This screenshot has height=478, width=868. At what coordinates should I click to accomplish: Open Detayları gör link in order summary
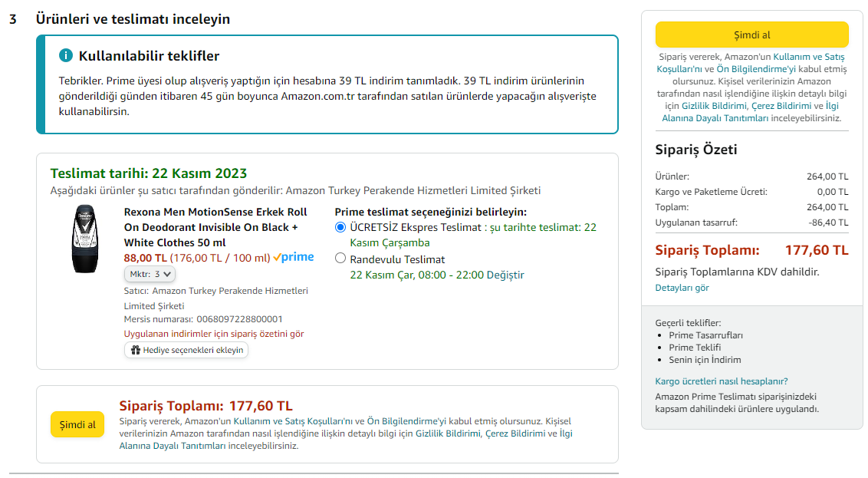(x=682, y=288)
